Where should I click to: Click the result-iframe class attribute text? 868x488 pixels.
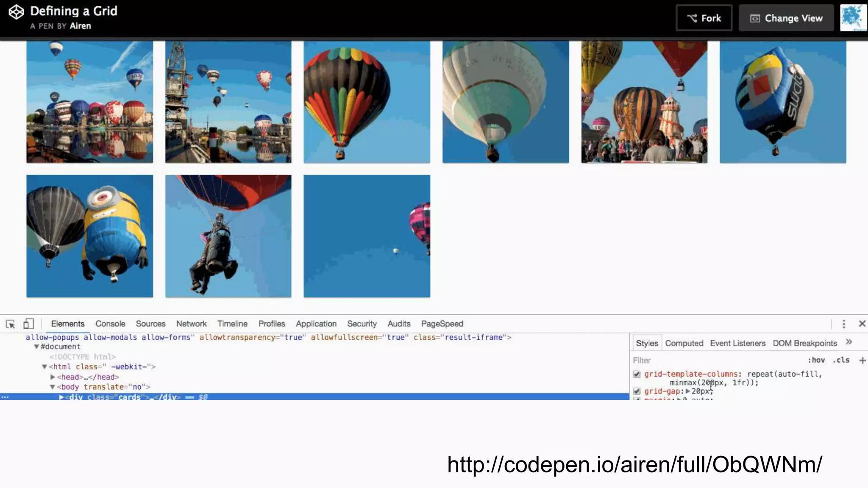[460, 337]
